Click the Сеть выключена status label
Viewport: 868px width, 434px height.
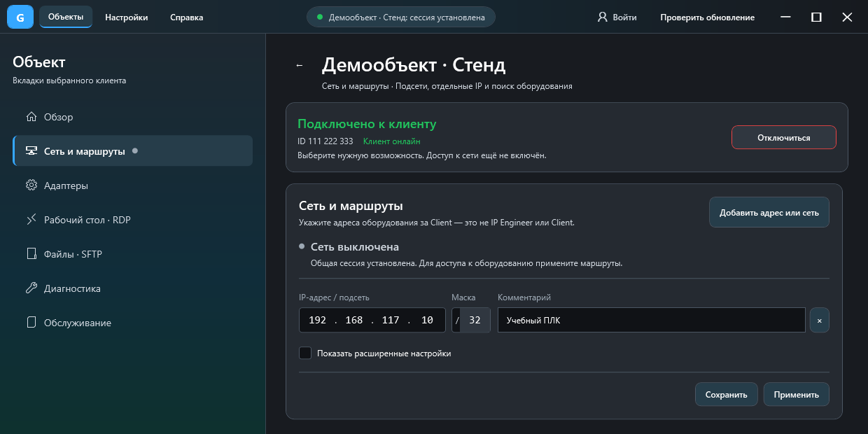pos(355,247)
